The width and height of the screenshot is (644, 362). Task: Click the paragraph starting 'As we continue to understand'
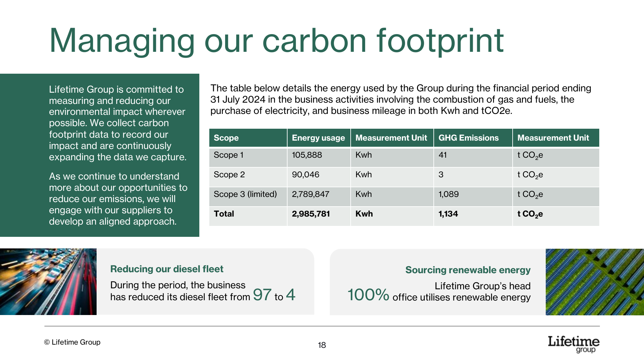pyautogui.click(x=118, y=199)
